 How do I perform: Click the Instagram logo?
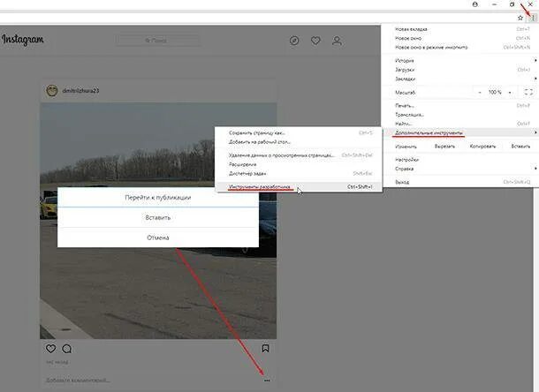point(23,41)
